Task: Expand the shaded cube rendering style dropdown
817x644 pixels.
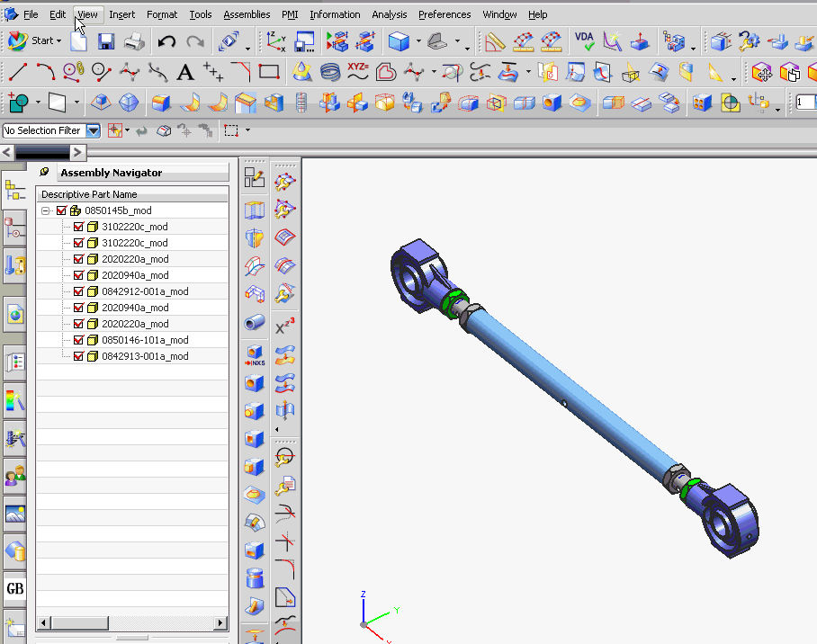Action: tap(418, 40)
